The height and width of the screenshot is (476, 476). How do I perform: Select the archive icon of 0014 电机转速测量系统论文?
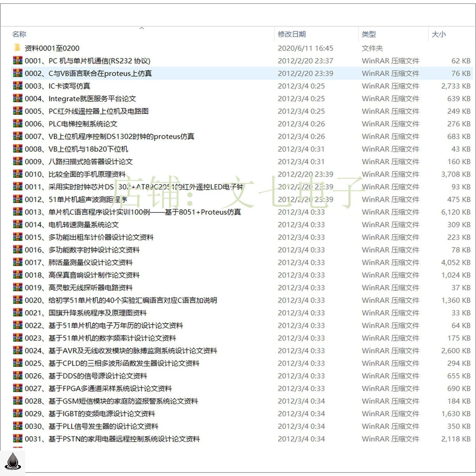tap(17, 224)
